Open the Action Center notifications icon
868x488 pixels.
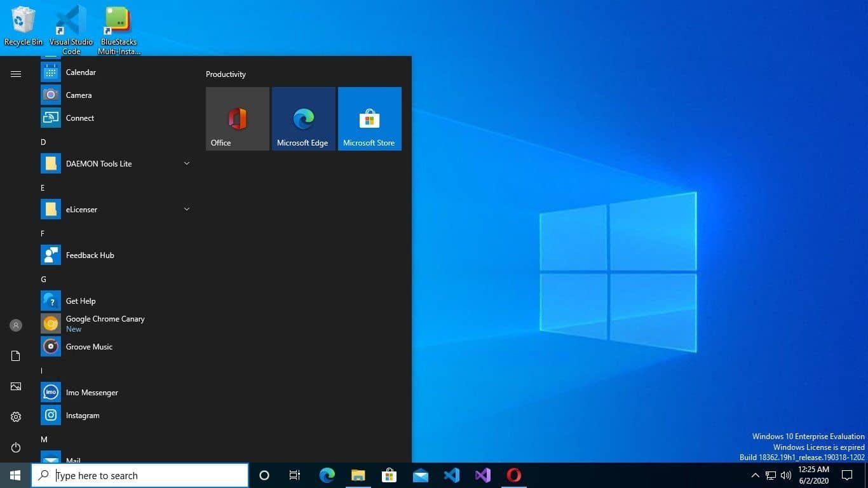click(847, 475)
